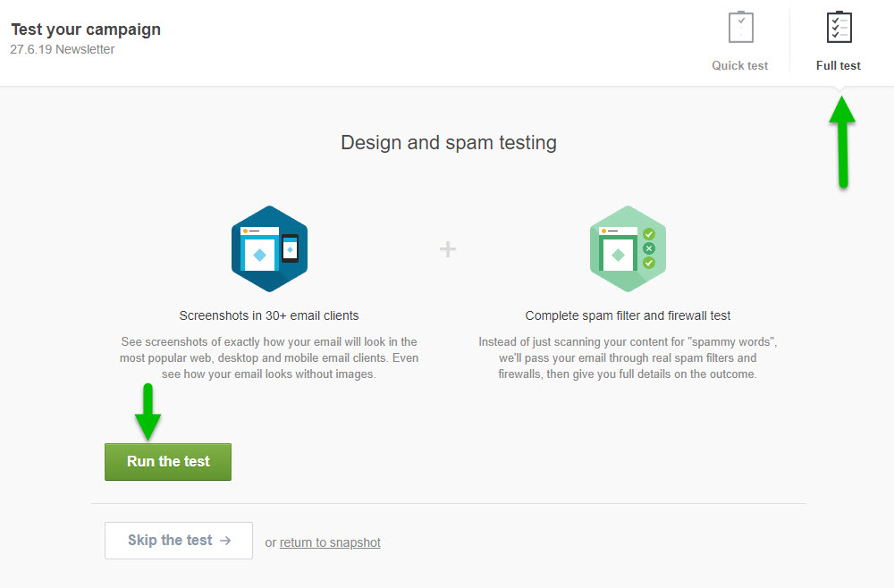
Task: Click the red X badge on the spam test illustration
Action: tap(649, 248)
